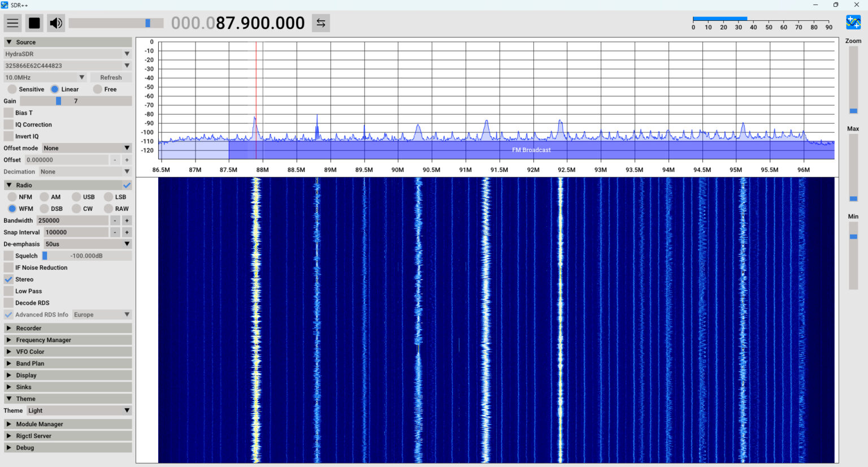Screen dimensions: 868x467
Task: Stop reception with the black square icon
Action: [x=34, y=23]
